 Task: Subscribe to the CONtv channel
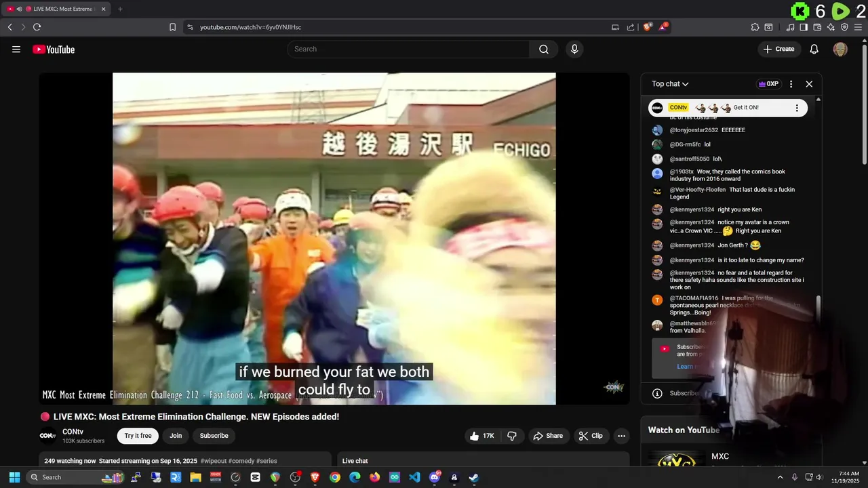pyautogui.click(x=214, y=436)
